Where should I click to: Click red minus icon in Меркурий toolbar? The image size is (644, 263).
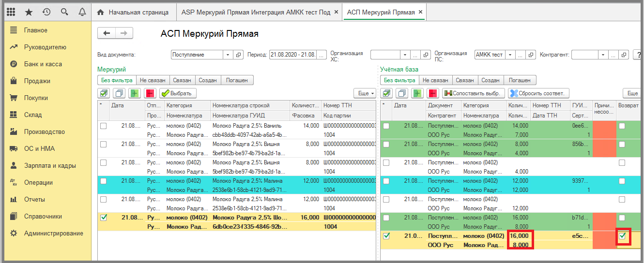pyautogui.click(x=150, y=93)
